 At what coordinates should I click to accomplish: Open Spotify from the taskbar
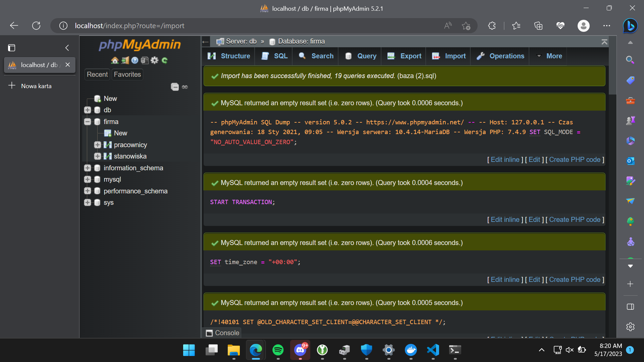[x=278, y=350]
